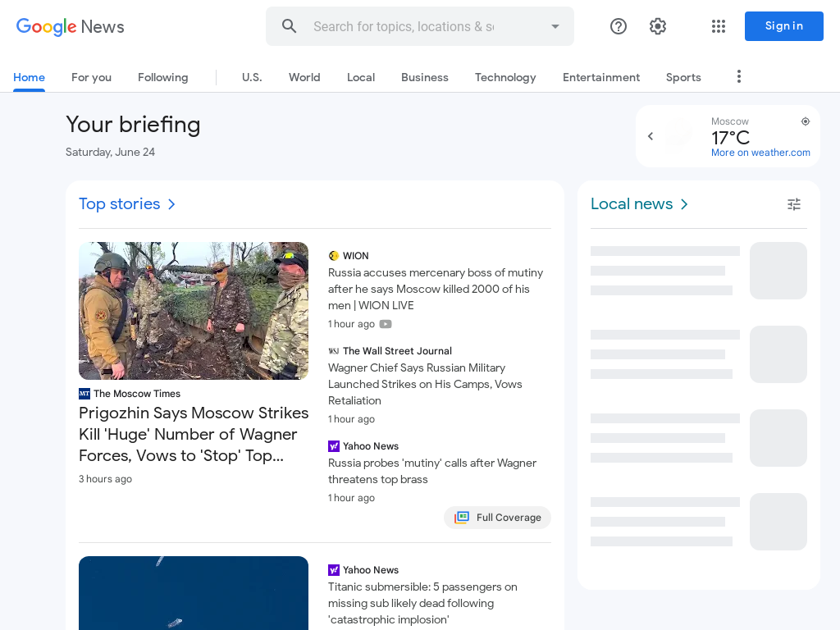Open the Local section tab
The image size is (840, 630).
(361, 77)
